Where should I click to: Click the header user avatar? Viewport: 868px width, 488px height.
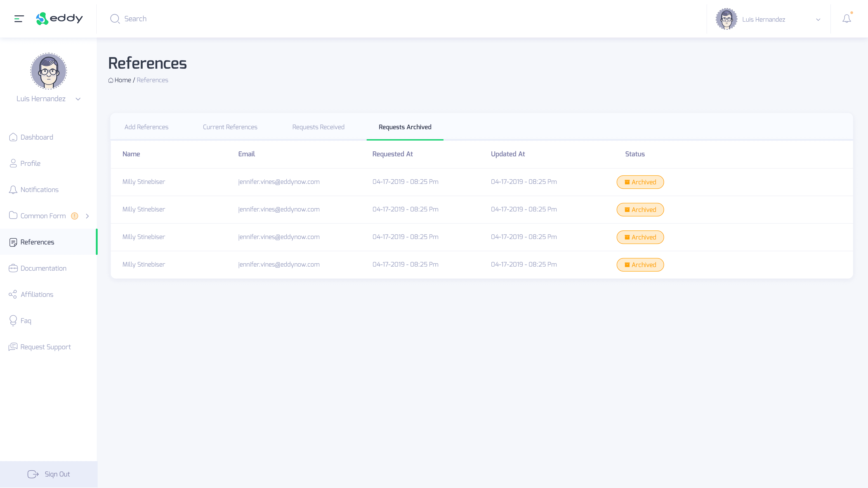click(x=726, y=19)
